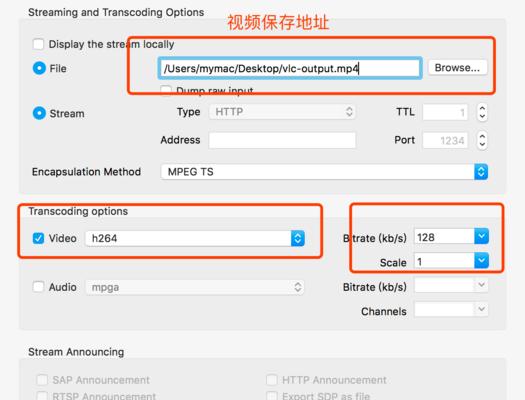Enable the Audio transcoding checkbox
This screenshot has width=525, height=400.
[x=38, y=287]
